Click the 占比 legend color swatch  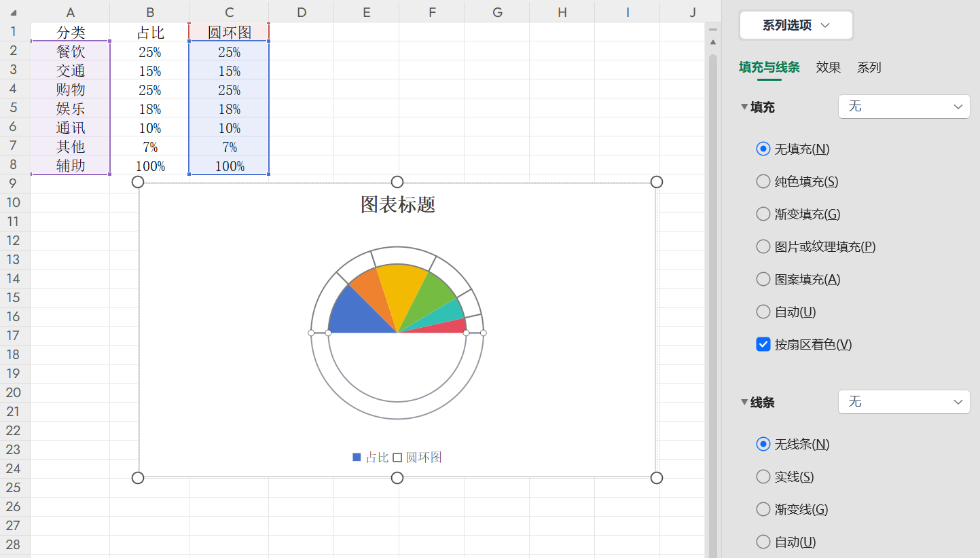(356, 457)
